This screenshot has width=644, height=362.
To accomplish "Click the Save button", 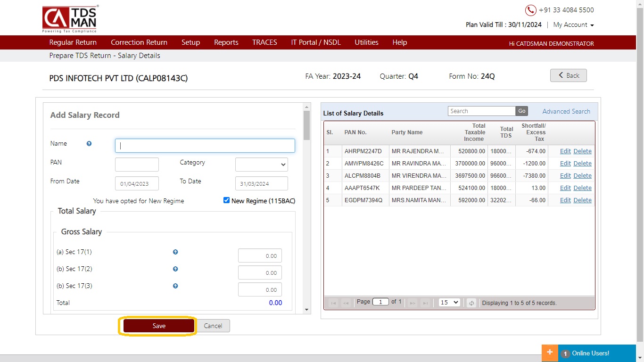I will (x=159, y=326).
